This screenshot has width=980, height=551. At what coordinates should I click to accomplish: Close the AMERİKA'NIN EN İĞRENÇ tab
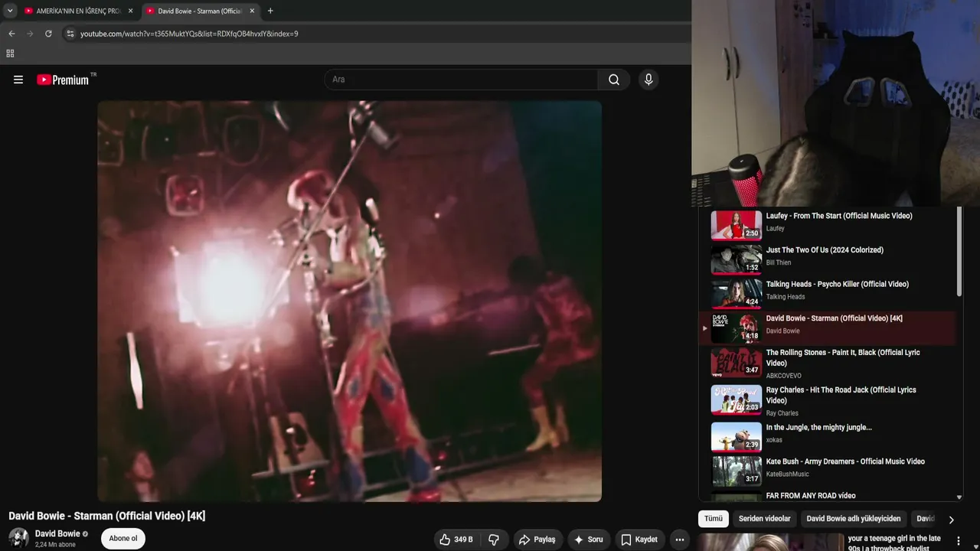(130, 11)
